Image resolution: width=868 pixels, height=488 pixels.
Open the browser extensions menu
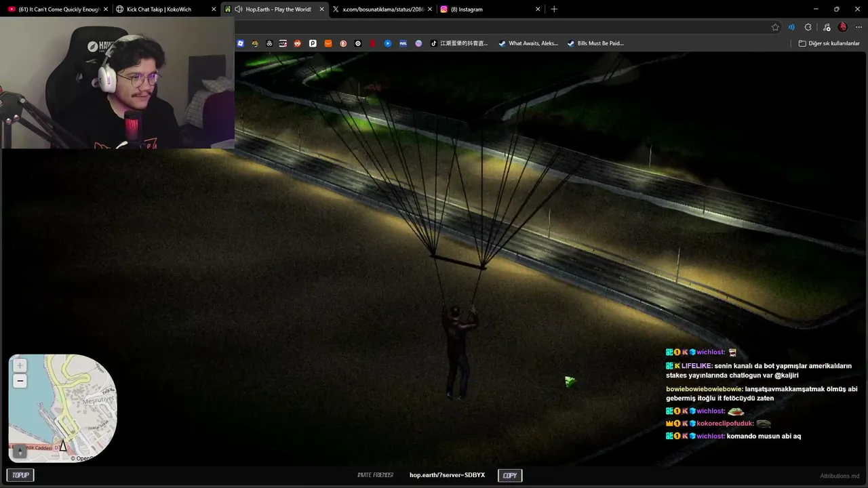click(808, 27)
